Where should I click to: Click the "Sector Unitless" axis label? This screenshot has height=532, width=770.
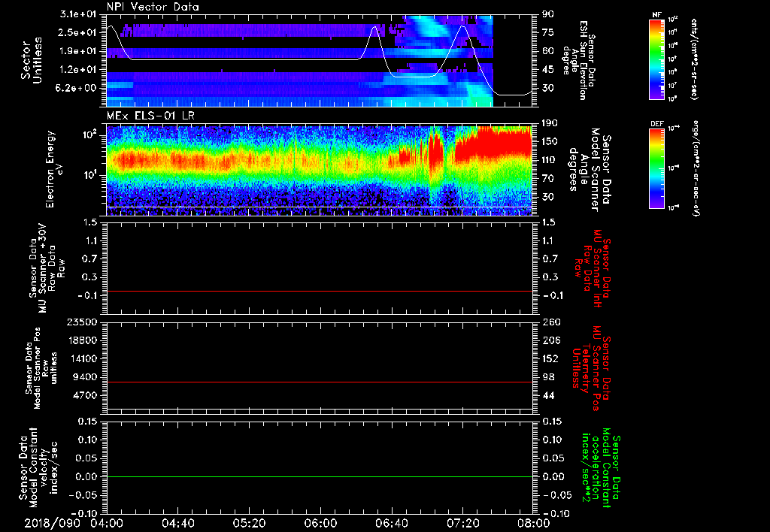[x=32, y=60]
